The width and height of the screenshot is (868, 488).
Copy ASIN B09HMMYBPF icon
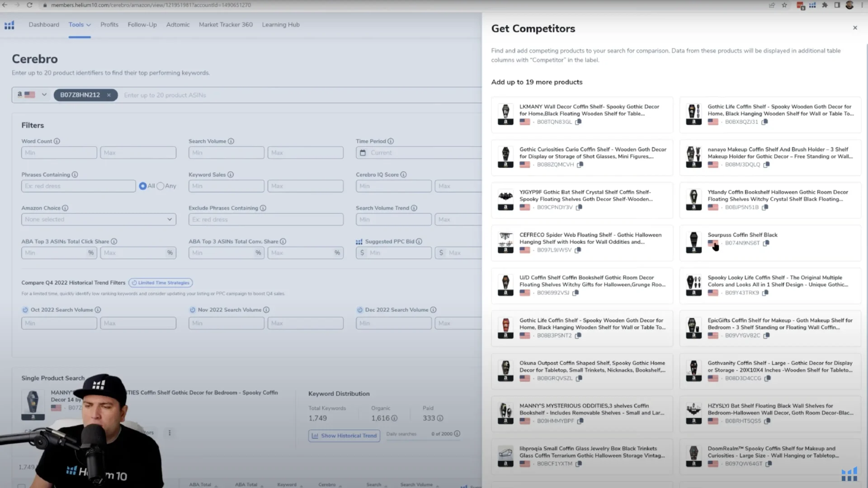(580, 421)
